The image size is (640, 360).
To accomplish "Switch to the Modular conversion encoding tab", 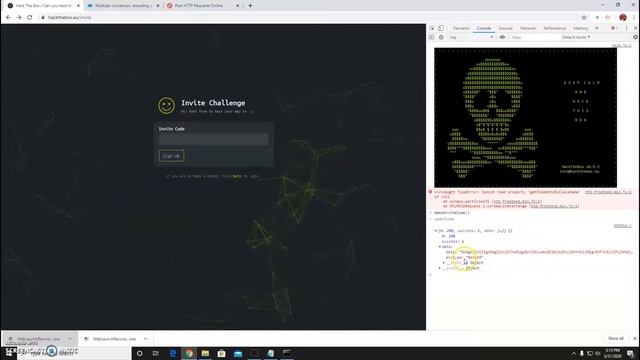I will point(123,6).
